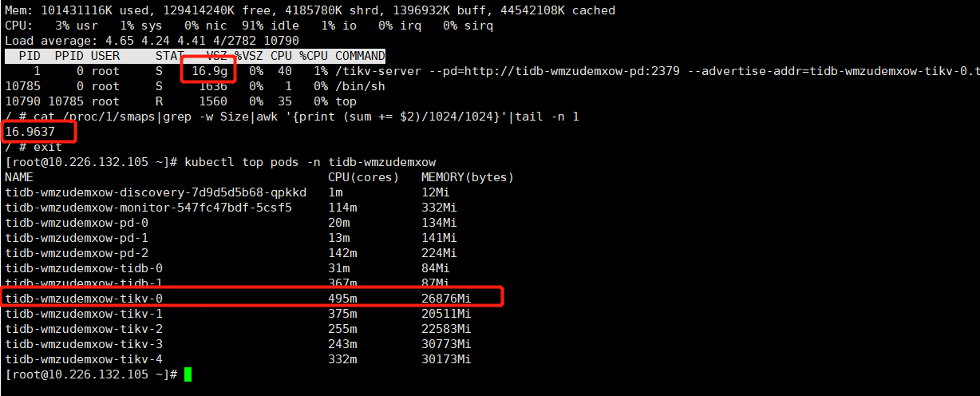Click the 141Mi memory value

point(439,238)
